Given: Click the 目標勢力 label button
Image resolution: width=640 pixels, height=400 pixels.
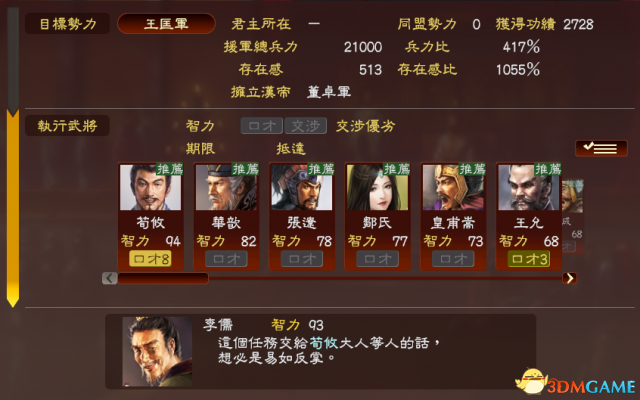Looking at the screenshot, I should (x=67, y=24).
